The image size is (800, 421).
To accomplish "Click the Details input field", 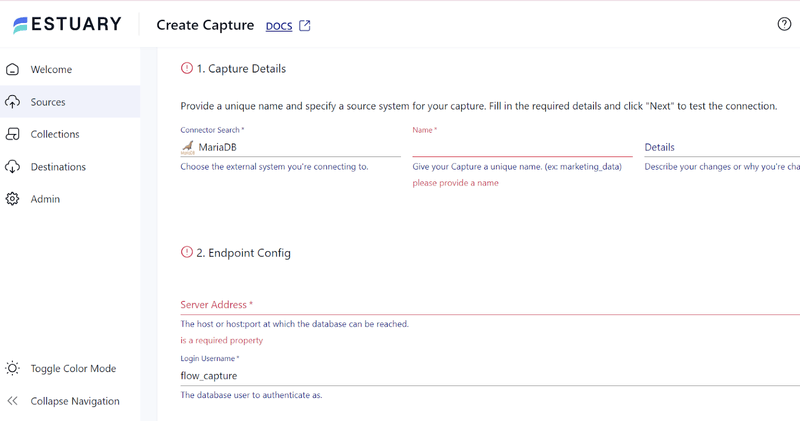I will (722, 147).
